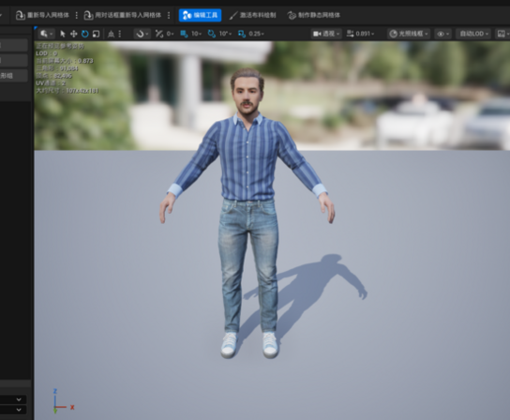The height and width of the screenshot is (420, 510).
Task: Choose the arrow Select mode tool
Action: (63, 34)
